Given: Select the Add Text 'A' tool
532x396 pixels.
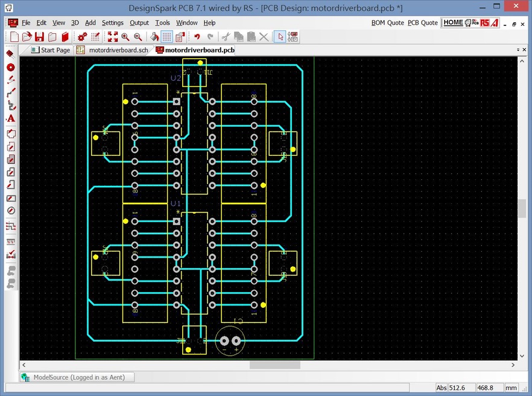Looking at the screenshot, I should point(10,118).
